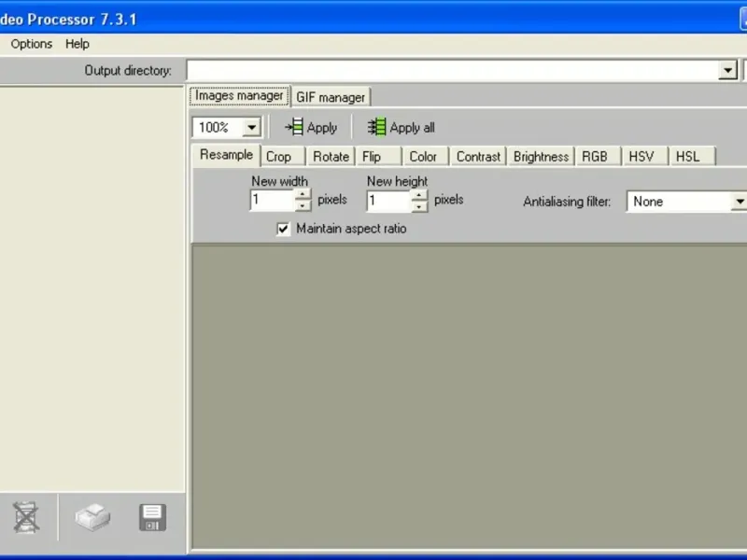Click the delete/clear list icon
The image size is (747, 560).
coord(26,517)
